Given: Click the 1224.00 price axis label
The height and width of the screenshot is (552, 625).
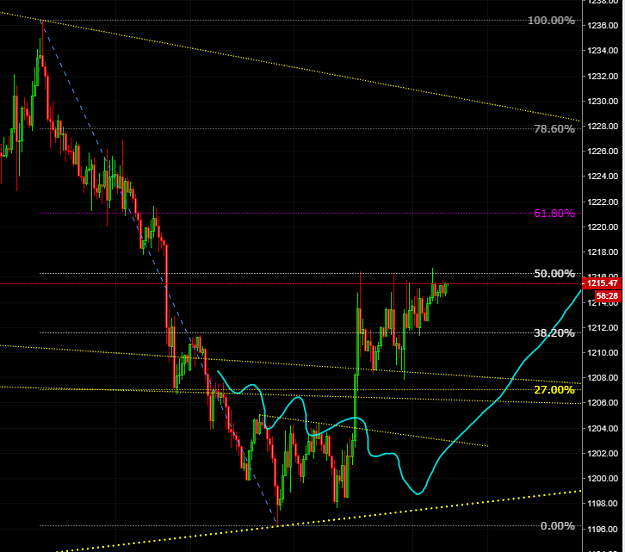Looking at the screenshot, I should [x=602, y=176].
